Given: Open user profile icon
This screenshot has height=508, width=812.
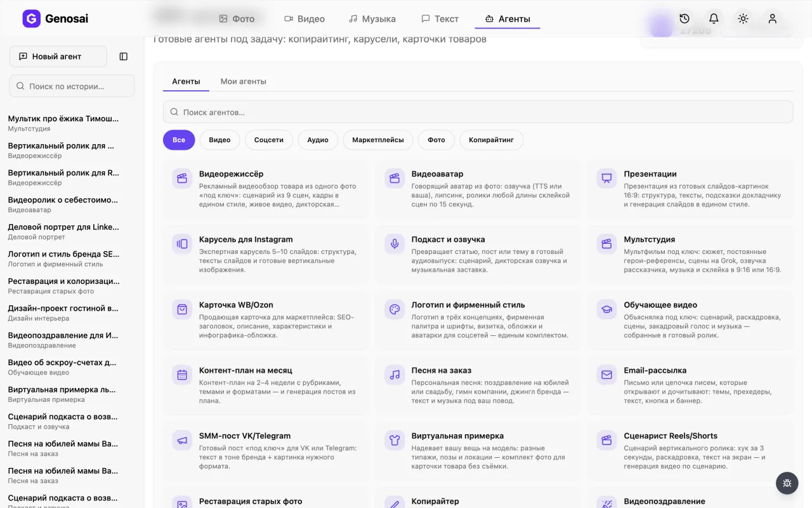Looking at the screenshot, I should (x=772, y=19).
